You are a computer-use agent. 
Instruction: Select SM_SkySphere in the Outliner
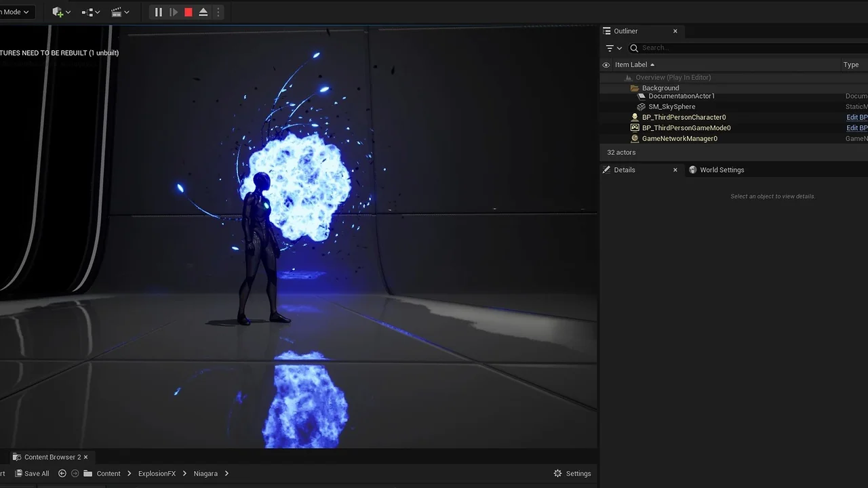[671, 106]
